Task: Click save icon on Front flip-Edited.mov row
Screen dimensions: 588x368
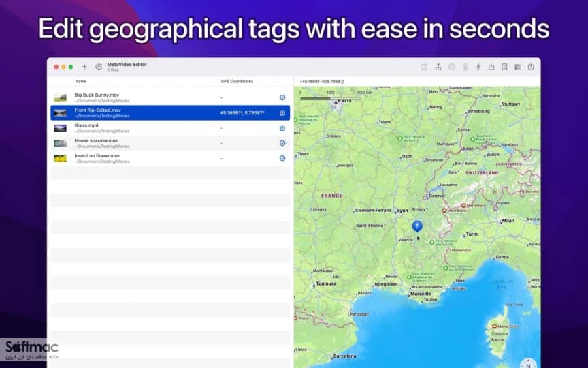Action: pyautogui.click(x=282, y=112)
